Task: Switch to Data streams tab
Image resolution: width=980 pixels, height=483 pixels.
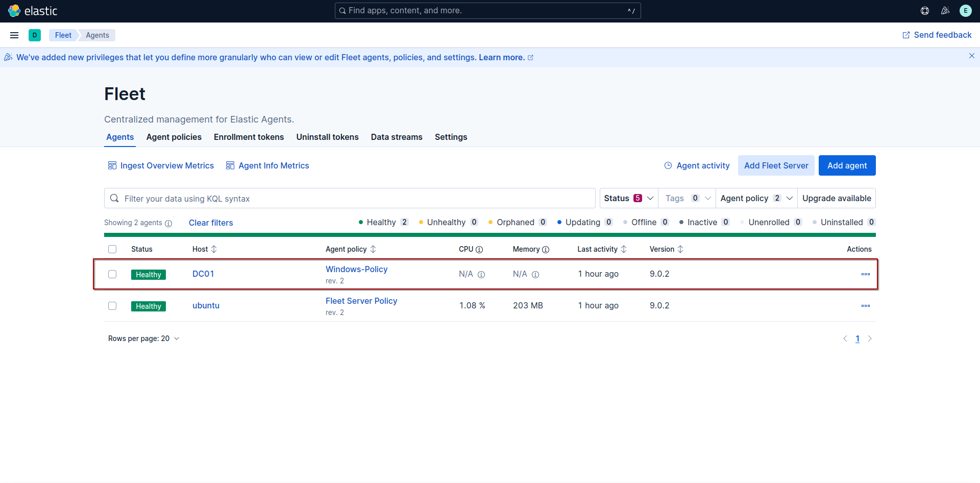Action: coord(397,137)
